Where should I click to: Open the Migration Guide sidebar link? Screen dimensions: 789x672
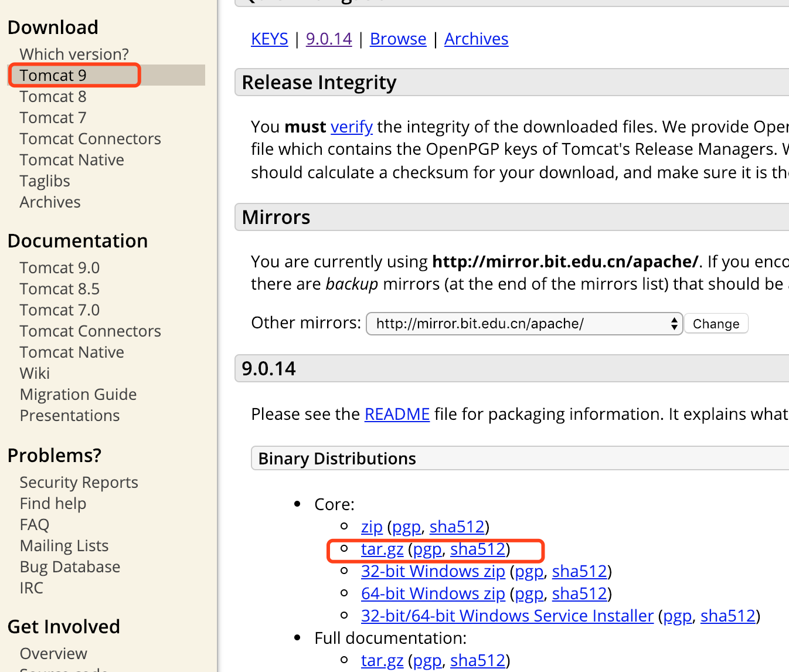click(x=78, y=395)
